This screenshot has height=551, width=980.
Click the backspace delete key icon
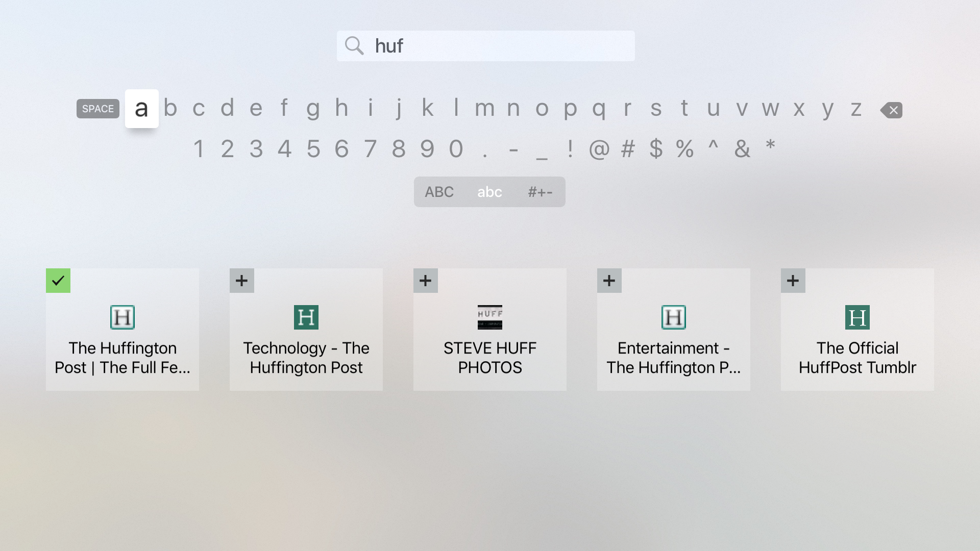tap(891, 110)
